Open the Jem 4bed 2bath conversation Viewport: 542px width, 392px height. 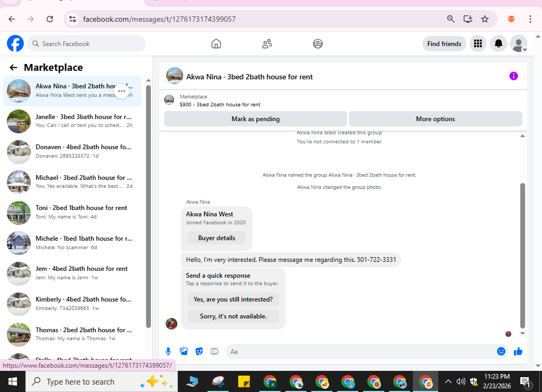(x=72, y=273)
